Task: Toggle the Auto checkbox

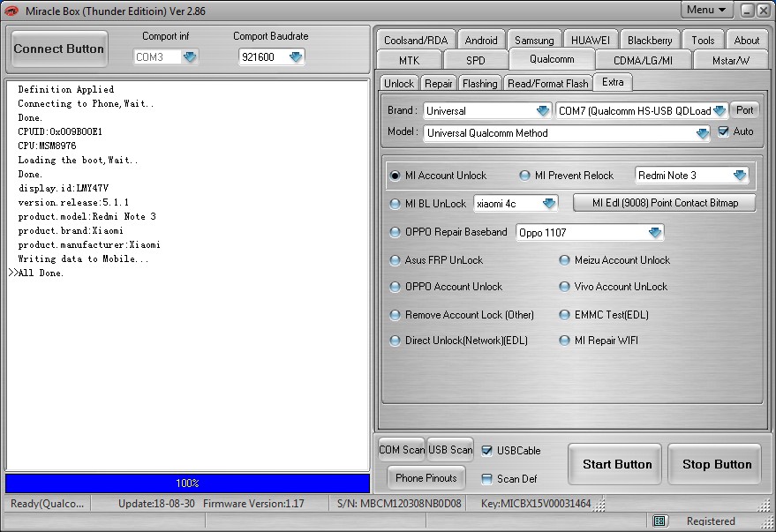Action: tap(724, 131)
